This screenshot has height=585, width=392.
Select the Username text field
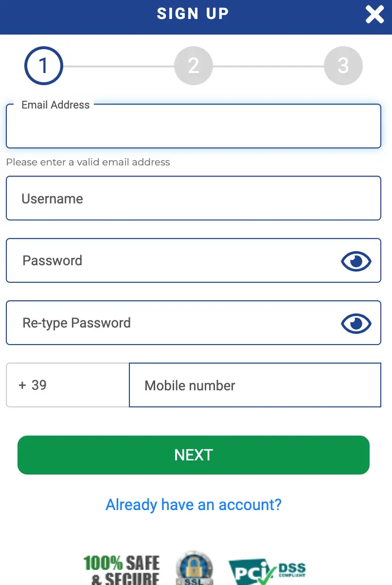(194, 198)
